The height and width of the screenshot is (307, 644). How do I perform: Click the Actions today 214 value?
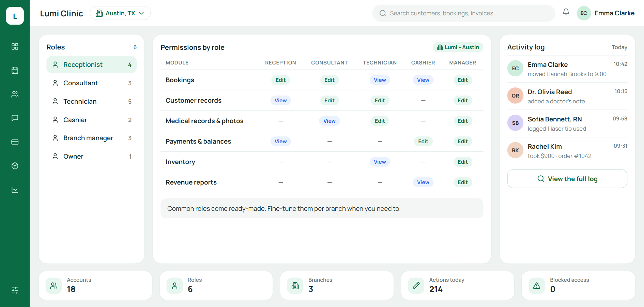coord(436,289)
